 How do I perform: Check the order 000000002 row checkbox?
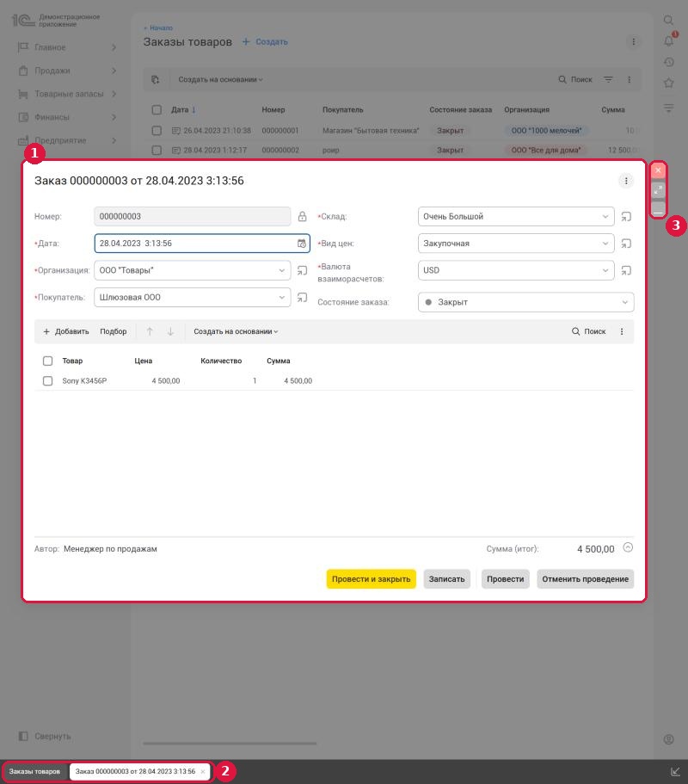pyautogui.click(x=157, y=150)
